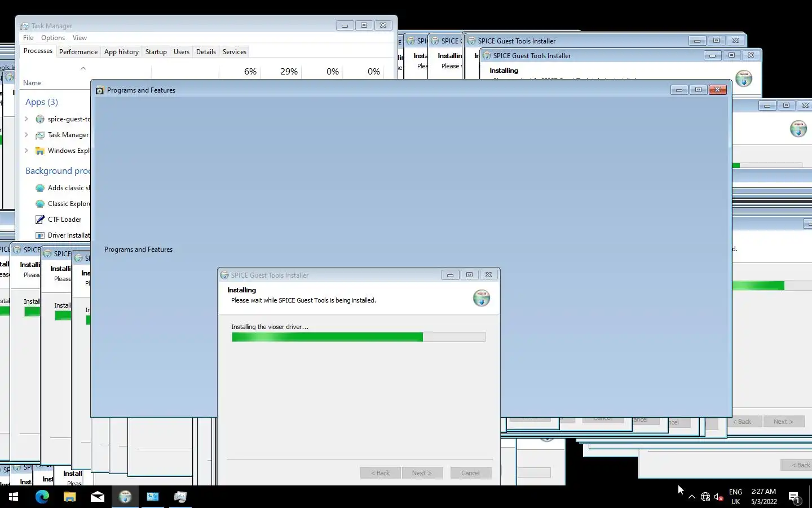Click the vioser driver installation progress bar
812x508 pixels.
(358, 337)
